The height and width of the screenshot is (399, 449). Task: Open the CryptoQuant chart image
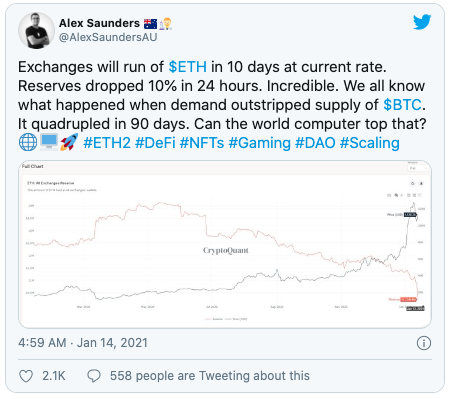[x=225, y=244]
